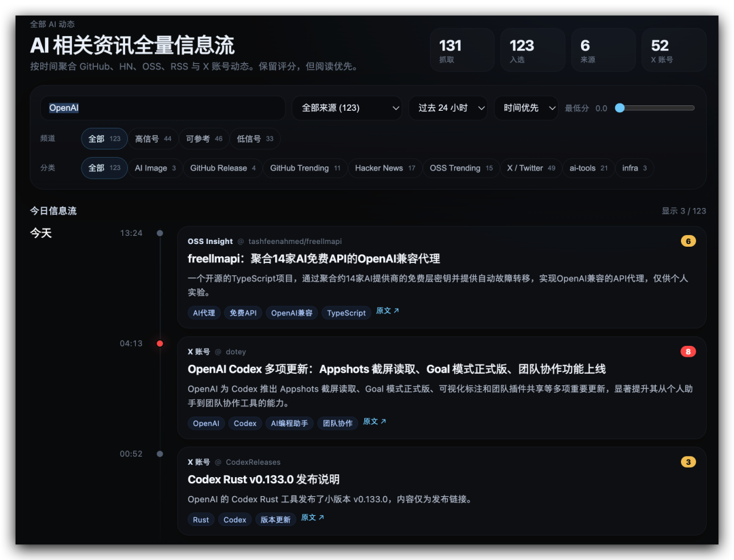The height and width of the screenshot is (560, 734).
Task: Open 原文 link of Codex 多项更新 card
Action: pos(374,421)
